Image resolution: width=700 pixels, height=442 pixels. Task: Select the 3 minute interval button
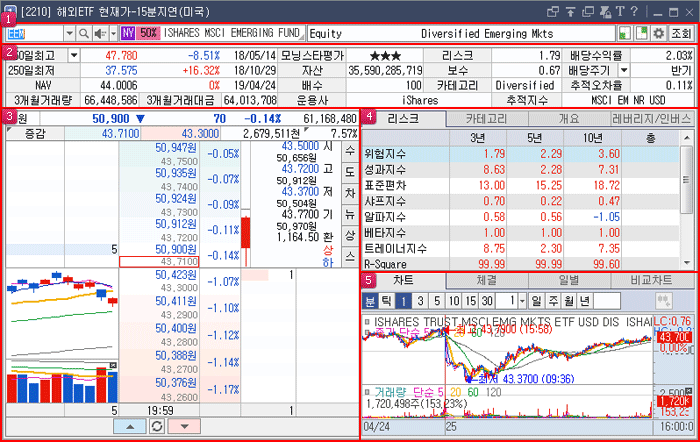click(420, 301)
